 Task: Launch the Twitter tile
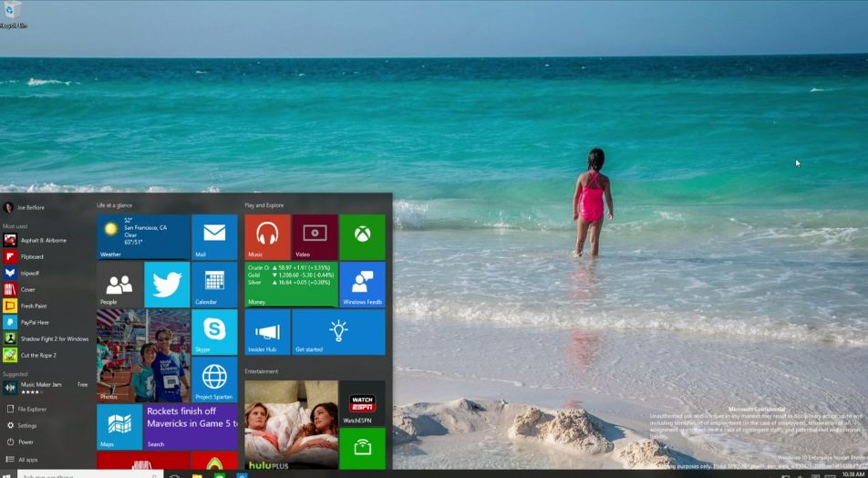(167, 285)
